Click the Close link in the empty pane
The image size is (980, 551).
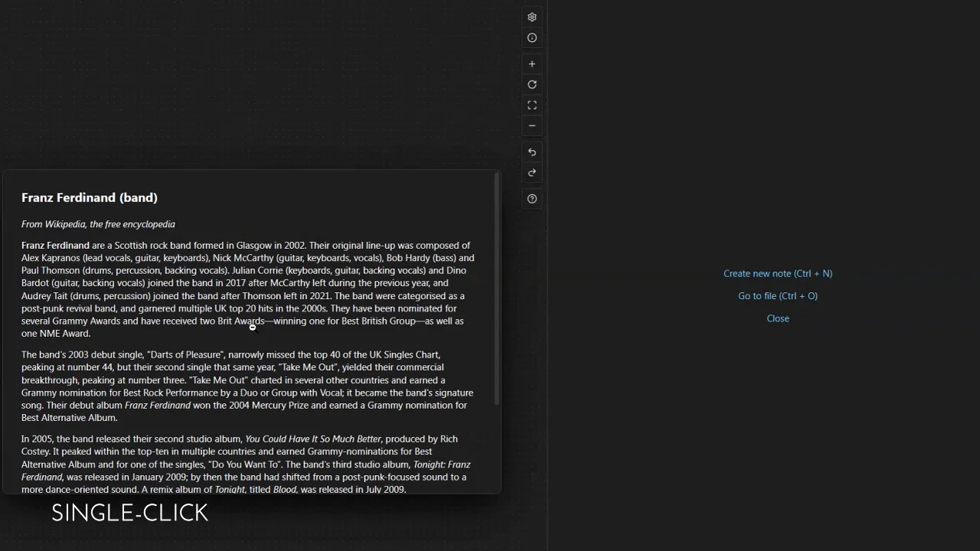click(x=778, y=318)
